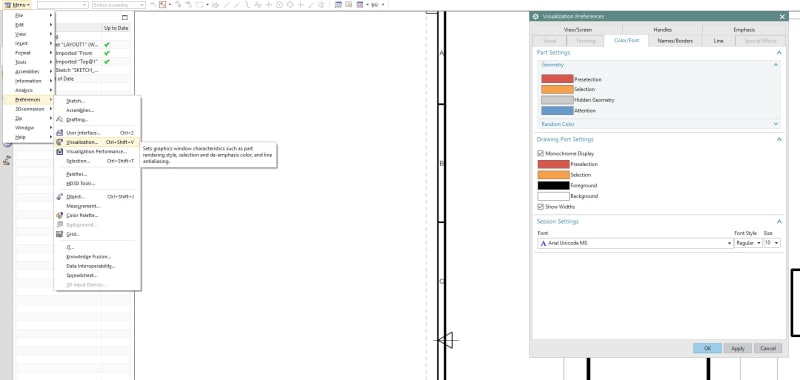Collapse the Drawing Part Settings section
800x380 pixels.
(779, 139)
